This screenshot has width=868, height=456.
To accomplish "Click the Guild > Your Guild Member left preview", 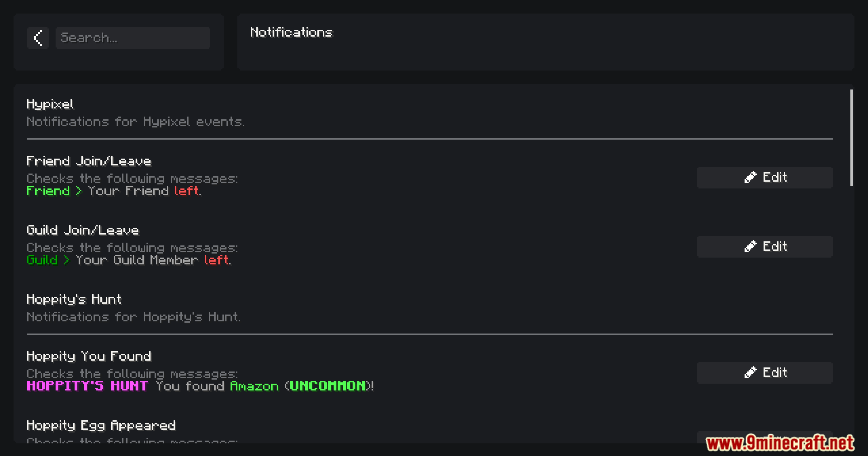I will 129,260.
